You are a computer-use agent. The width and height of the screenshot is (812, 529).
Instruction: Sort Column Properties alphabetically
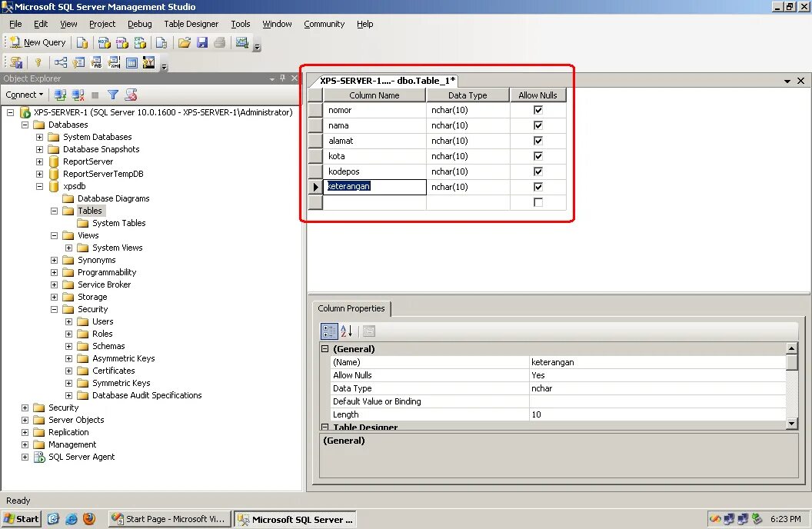tap(347, 331)
